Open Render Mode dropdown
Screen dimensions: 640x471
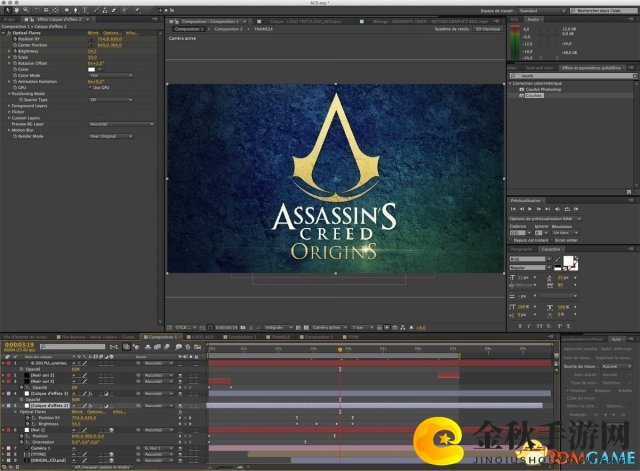point(111,136)
